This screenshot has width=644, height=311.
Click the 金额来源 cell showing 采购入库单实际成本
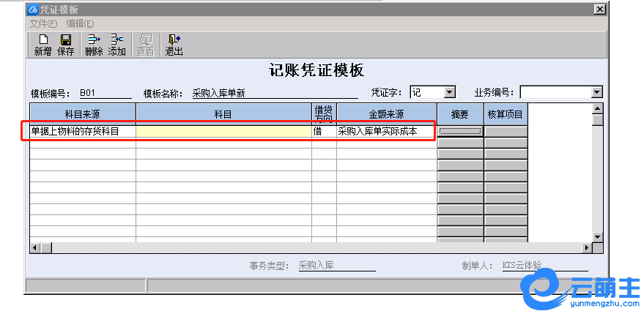coord(386,131)
